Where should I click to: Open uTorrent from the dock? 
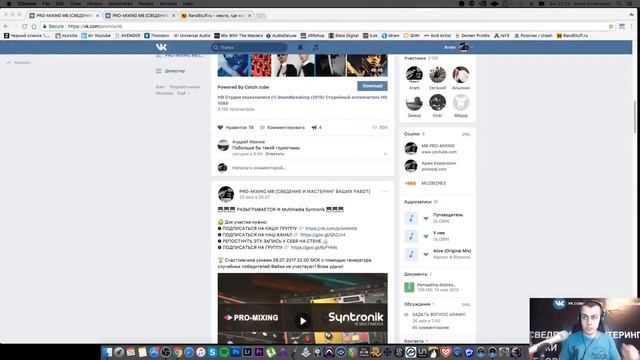(x=271, y=352)
